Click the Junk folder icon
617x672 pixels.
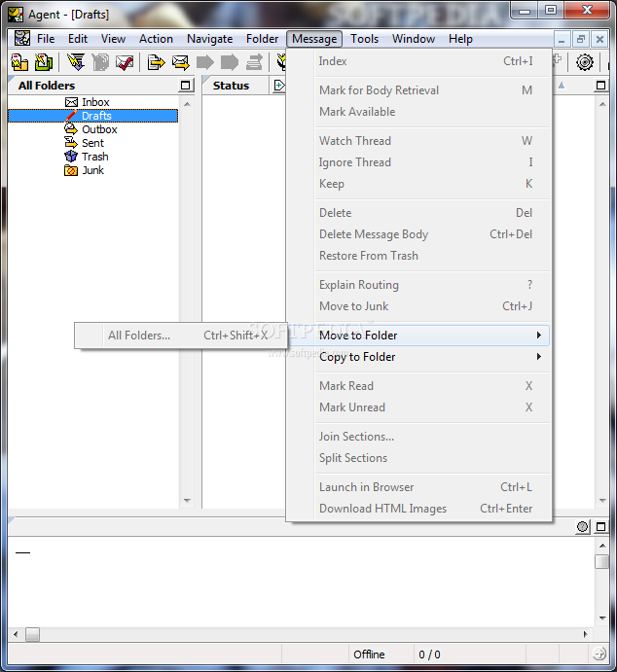(71, 170)
